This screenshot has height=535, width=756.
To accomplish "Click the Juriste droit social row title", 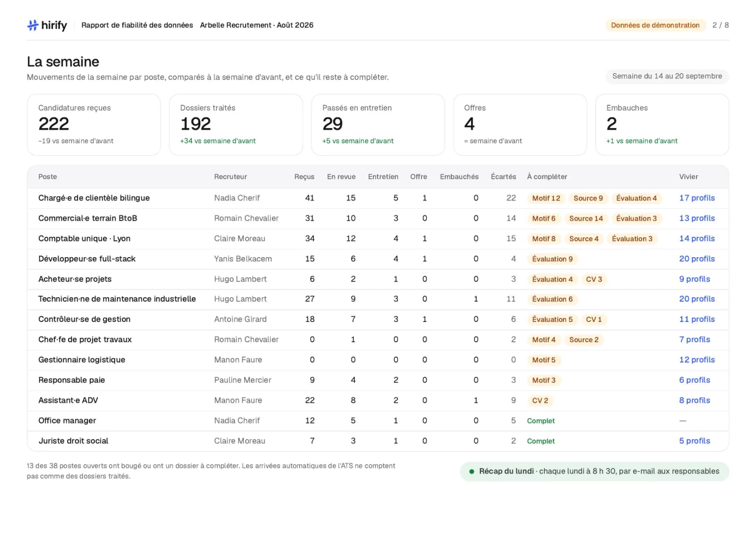I will pos(73,441).
